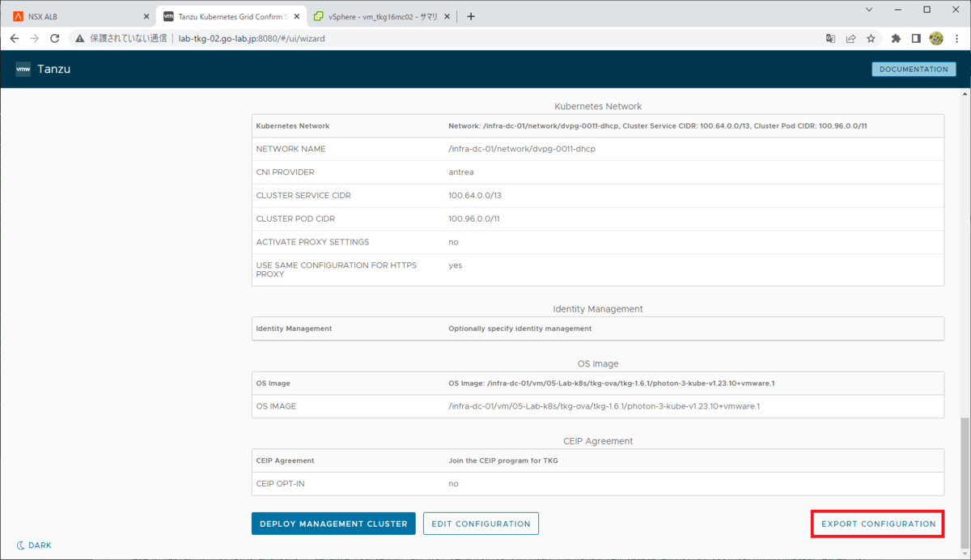The width and height of the screenshot is (971, 560).
Task: Click the Tanzu title text
Action: point(54,70)
